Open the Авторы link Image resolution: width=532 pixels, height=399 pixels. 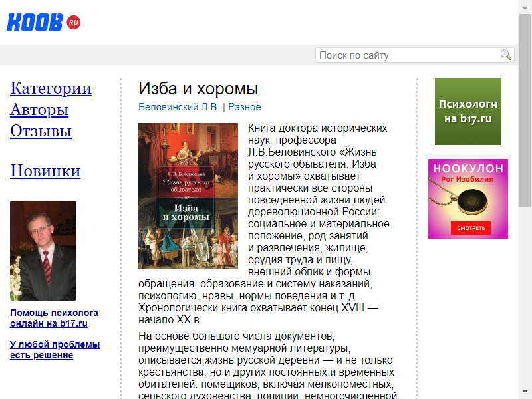[39, 110]
